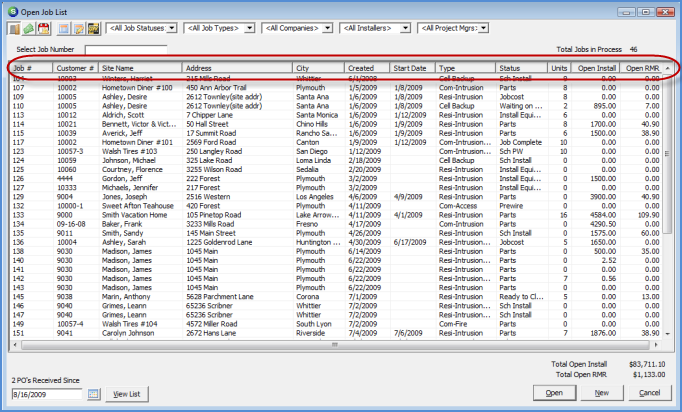The height and width of the screenshot is (412, 682).
Task: Click the vertical scrollbar up arrow
Action: 668,68
